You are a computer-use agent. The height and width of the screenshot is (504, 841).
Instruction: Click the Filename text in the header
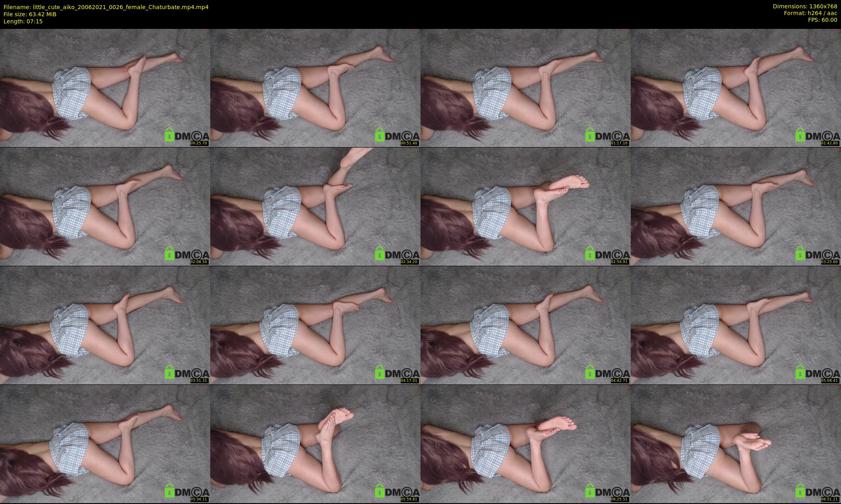click(x=106, y=7)
